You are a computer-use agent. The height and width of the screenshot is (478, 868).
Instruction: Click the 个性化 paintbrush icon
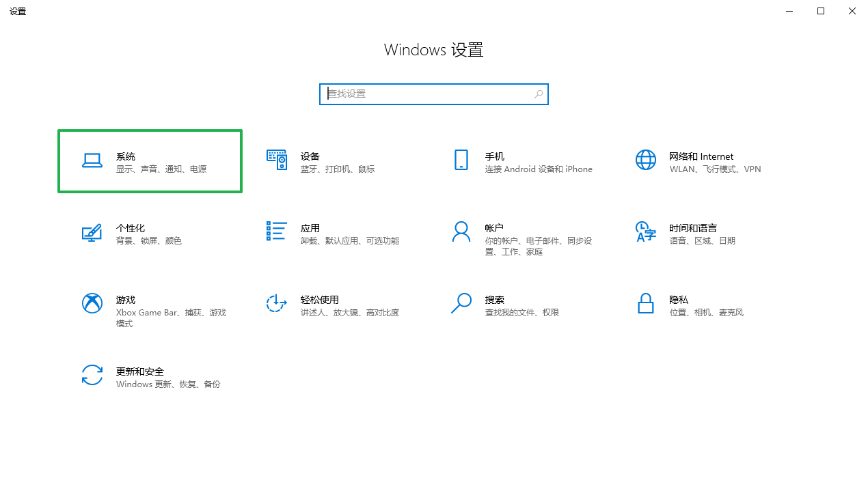pos(92,233)
